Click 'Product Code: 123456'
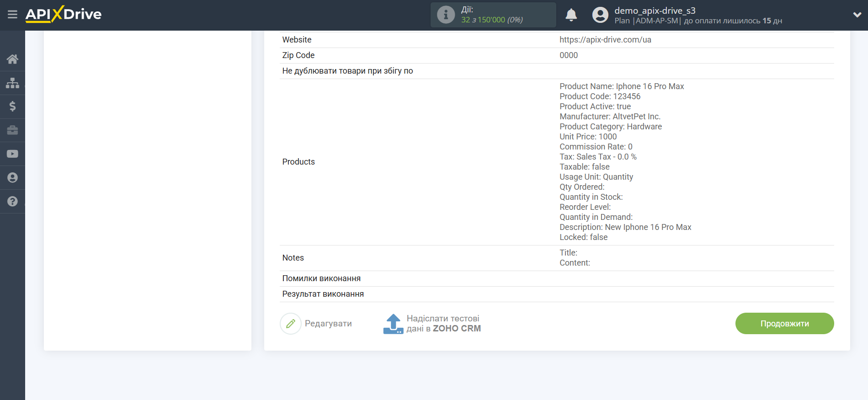This screenshot has width=868, height=400. pos(600,96)
